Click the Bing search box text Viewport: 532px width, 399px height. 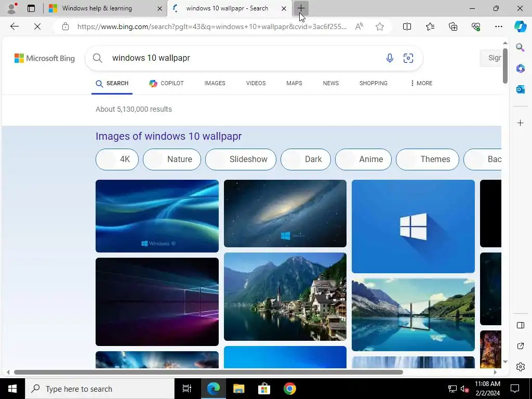tap(151, 58)
